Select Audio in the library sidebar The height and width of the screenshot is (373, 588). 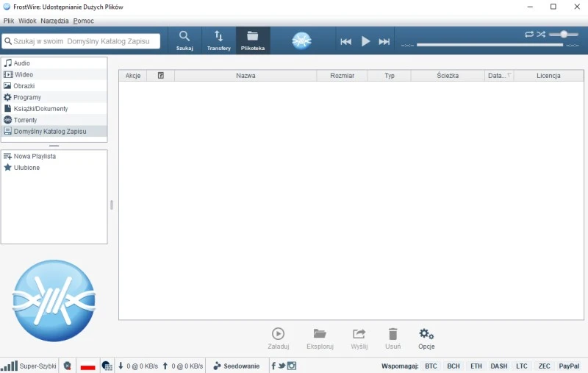pos(54,63)
